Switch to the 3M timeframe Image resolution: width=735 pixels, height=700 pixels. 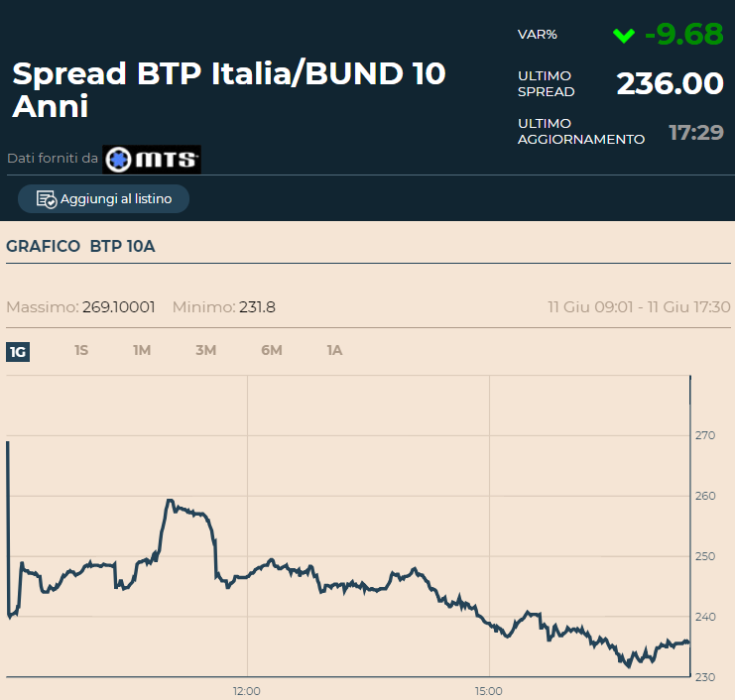pyautogui.click(x=205, y=351)
